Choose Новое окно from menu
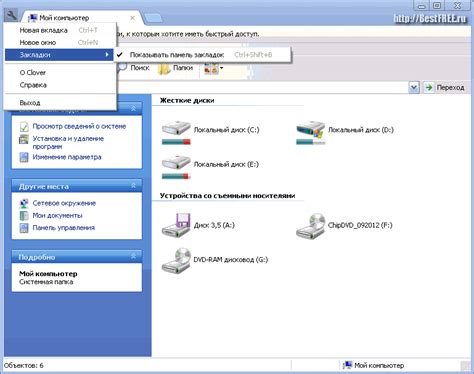Image resolution: width=474 pixels, height=374 pixels. 60,43
